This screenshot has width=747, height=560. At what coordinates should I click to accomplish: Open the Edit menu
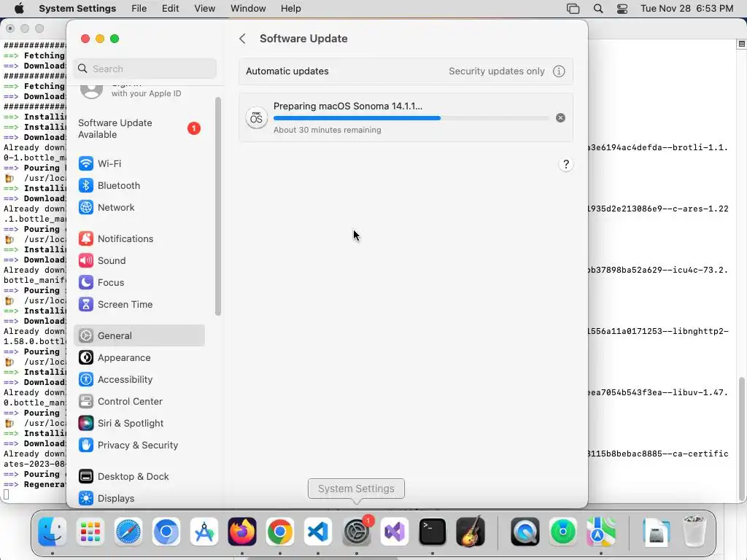point(170,9)
